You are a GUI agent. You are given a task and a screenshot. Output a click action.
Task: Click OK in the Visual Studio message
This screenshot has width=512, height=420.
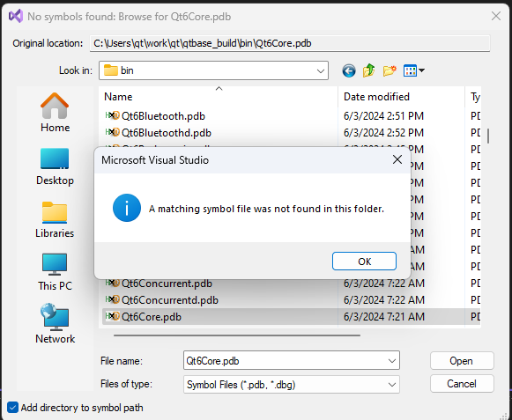(364, 262)
